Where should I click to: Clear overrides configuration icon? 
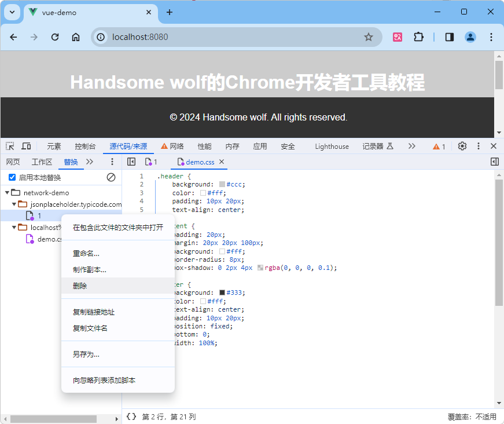(111, 177)
